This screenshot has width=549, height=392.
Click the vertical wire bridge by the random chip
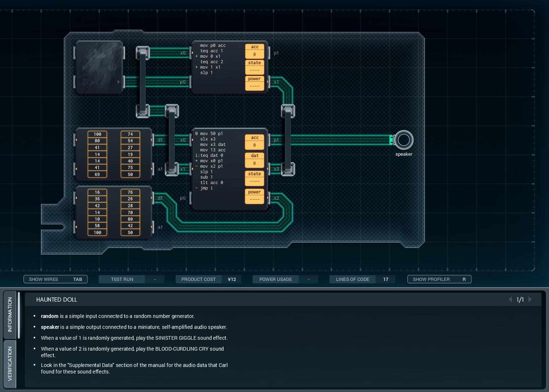(143, 82)
